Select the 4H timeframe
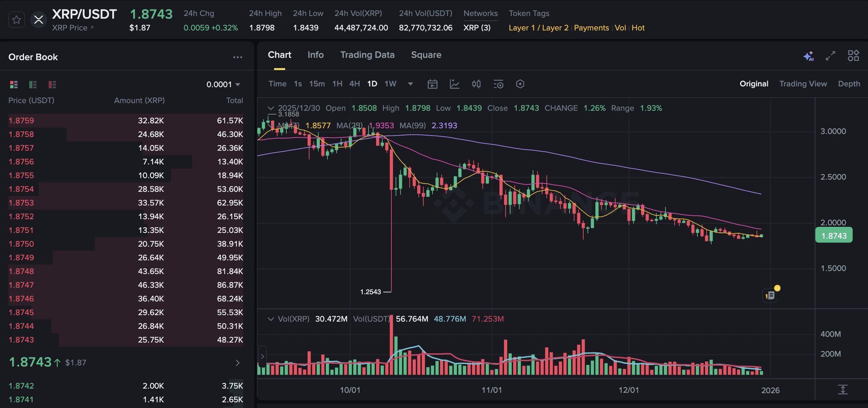 354,84
